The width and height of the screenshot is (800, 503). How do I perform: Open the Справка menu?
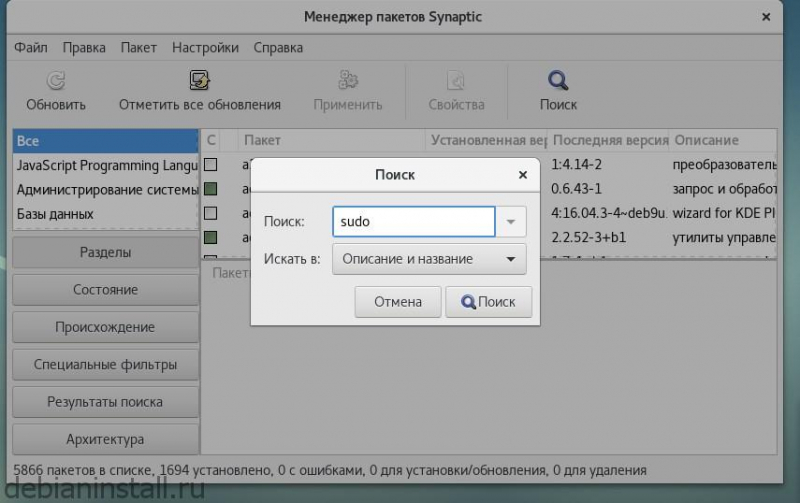pos(278,47)
